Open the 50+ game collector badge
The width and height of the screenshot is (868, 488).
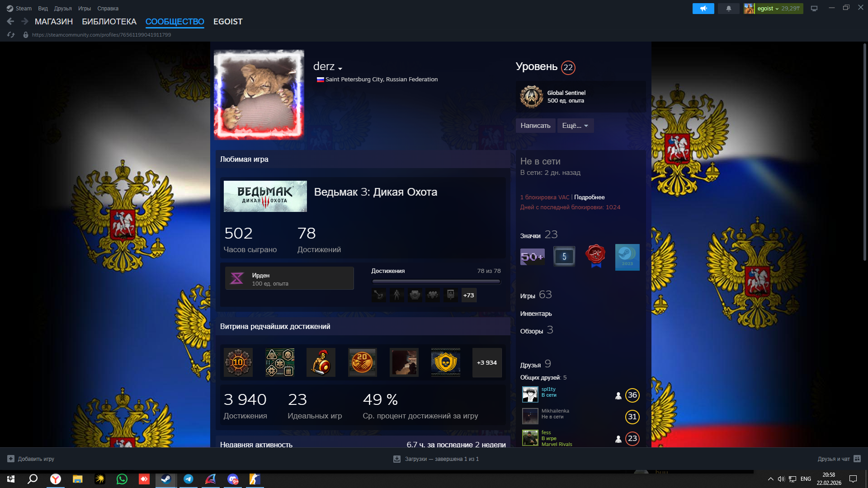[532, 257]
